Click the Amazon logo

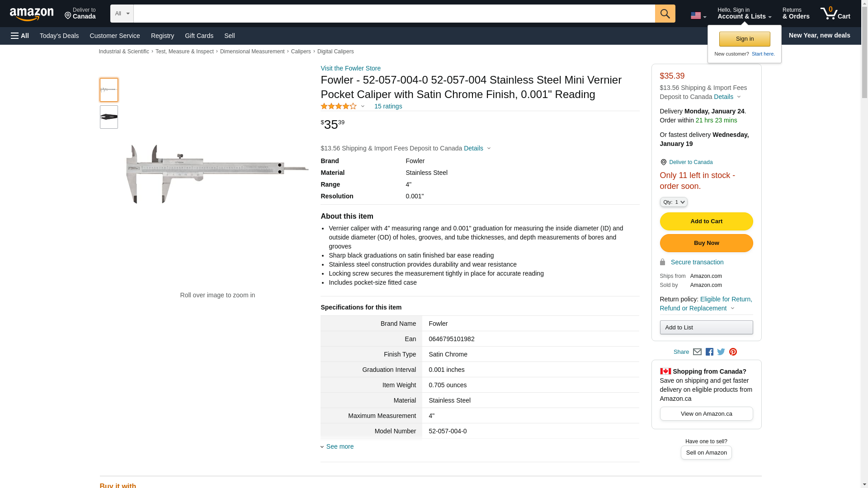[32, 14]
